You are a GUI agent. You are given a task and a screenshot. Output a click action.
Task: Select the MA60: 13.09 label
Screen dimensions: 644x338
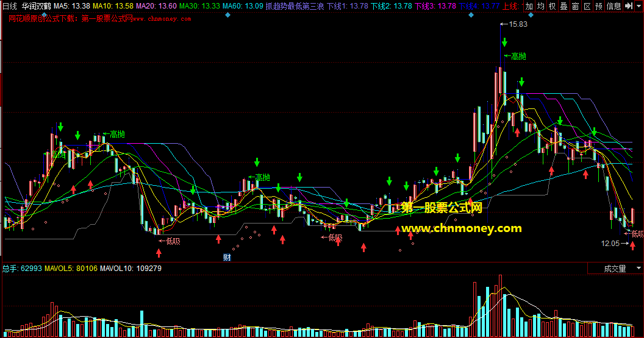click(243, 5)
